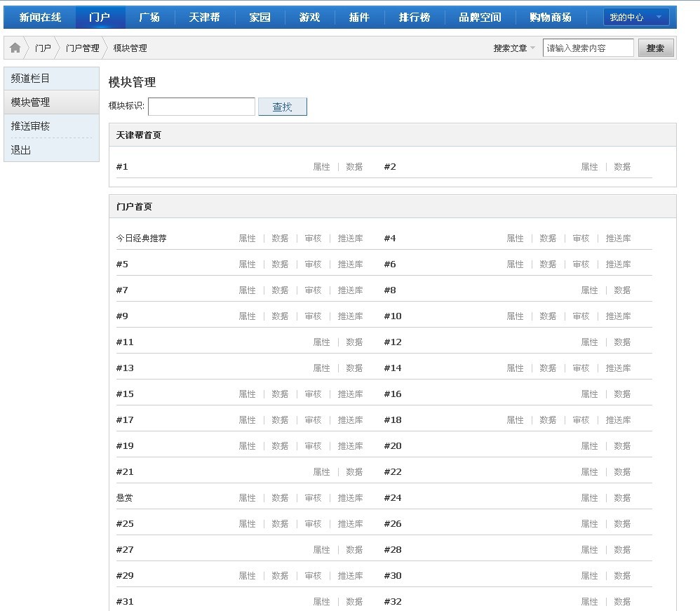Go to the 插件 tab

pos(359,18)
